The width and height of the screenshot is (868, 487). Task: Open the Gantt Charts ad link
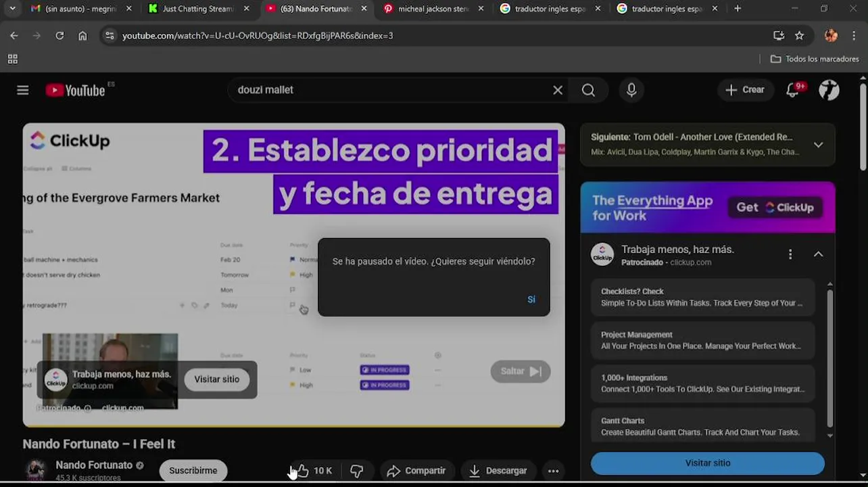703,427
